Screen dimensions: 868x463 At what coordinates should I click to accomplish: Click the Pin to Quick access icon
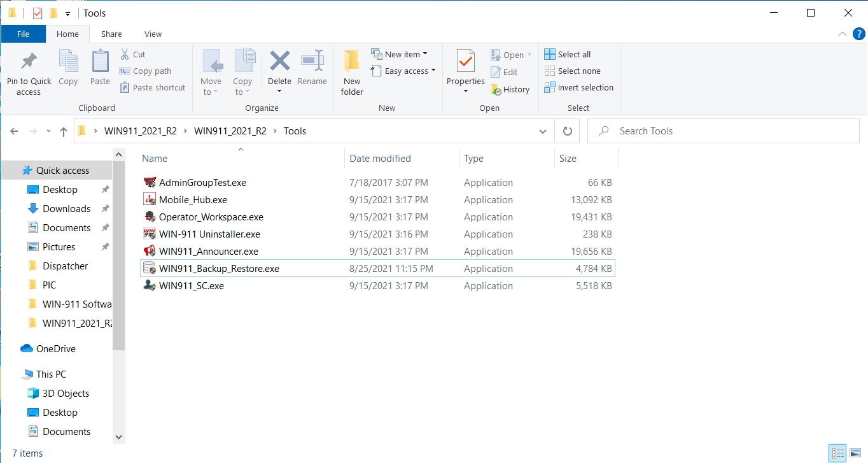(x=29, y=62)
